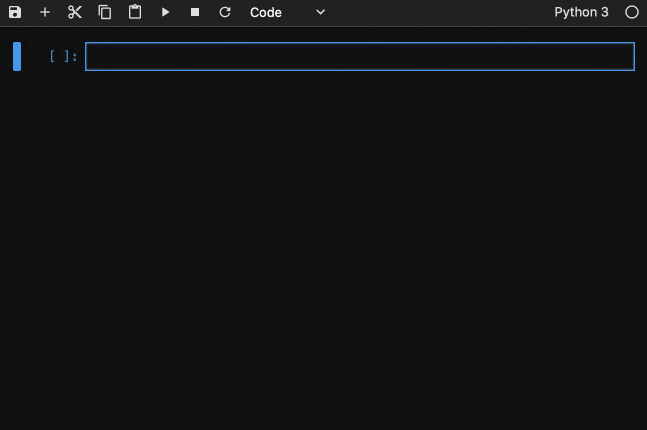Focus the empty code cell input area
This screenshot has height=430, width=647.
point(360,57)
